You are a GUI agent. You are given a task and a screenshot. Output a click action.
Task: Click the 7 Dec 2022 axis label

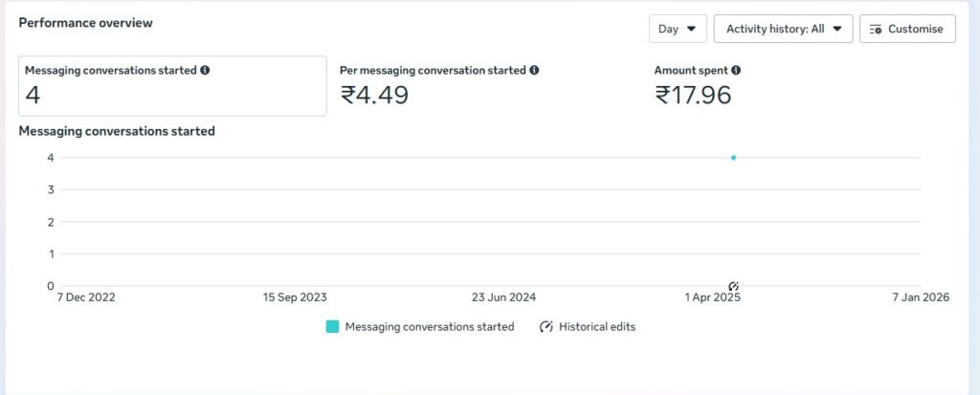click(x=87, y=297)
